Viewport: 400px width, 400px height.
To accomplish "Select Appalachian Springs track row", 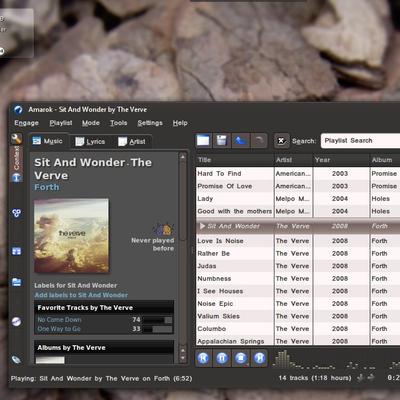I will click(x=298, y=341).
